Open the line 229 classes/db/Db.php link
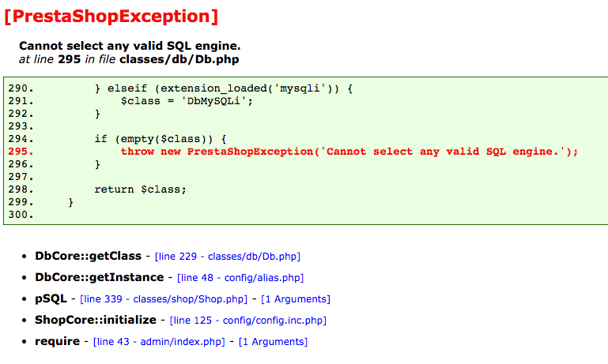 [228, 257]
